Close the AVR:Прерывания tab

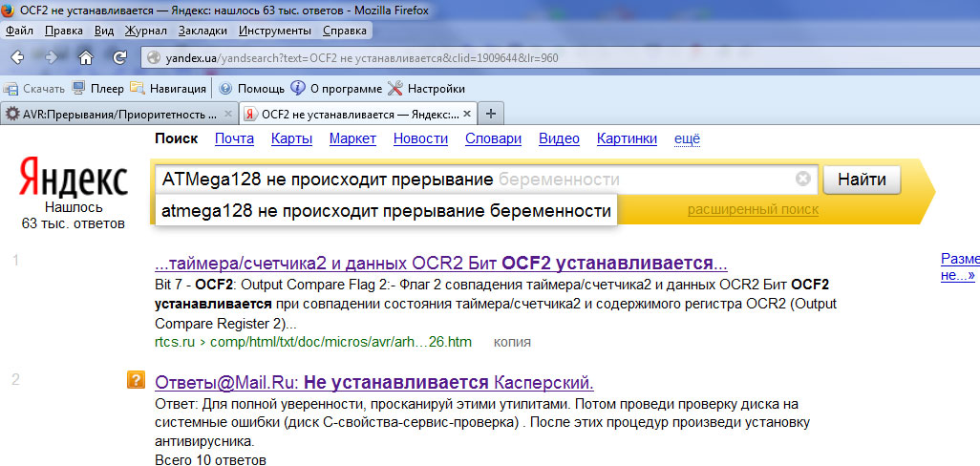click(x=227, y=114)
